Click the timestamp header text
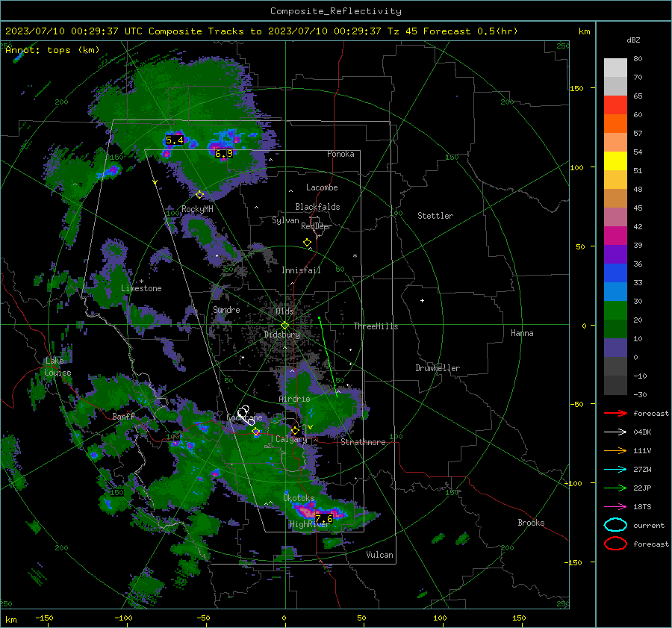This screenshot has width=672, height=628. pyautogui.click(x=261, y=31)
